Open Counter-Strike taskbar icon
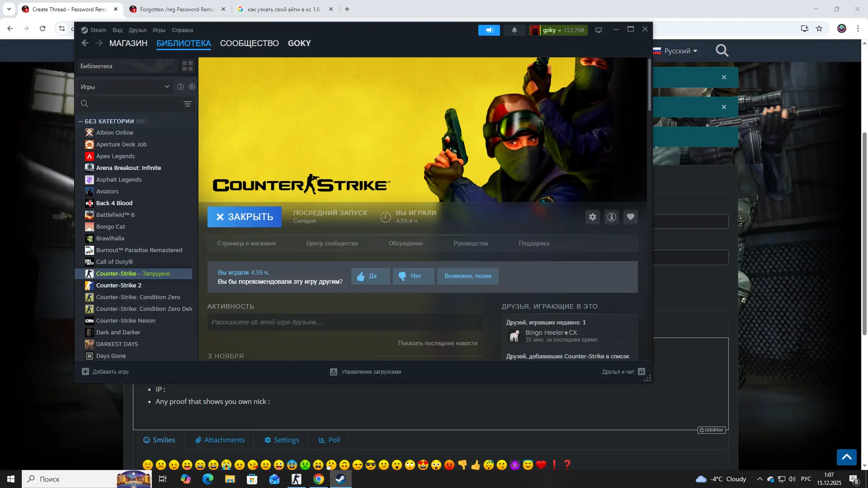 [297, 479]
